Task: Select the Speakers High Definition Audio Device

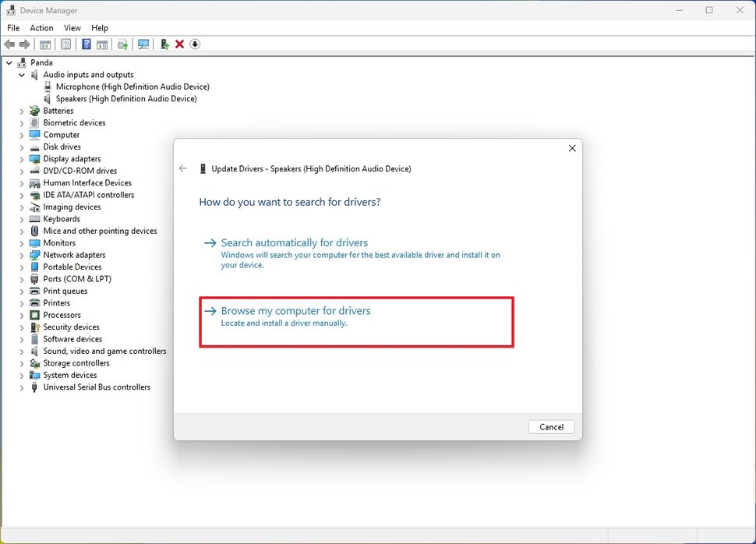Action: pos(125,98)
